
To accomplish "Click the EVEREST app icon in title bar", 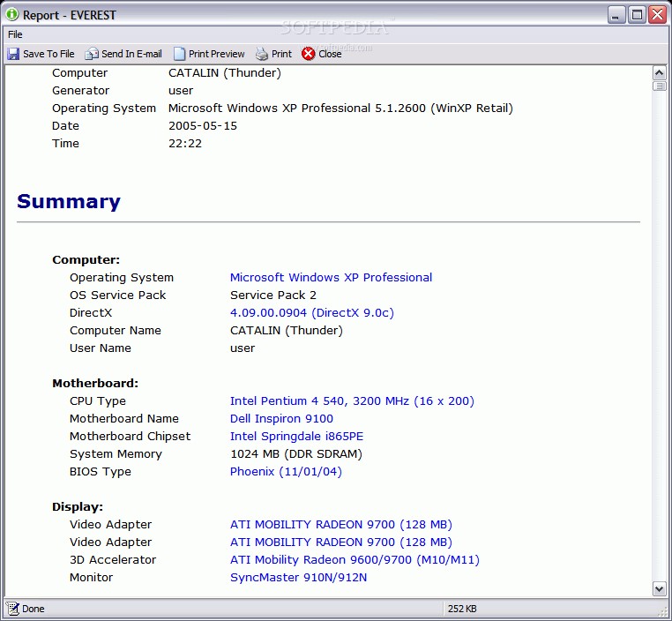I will (11, 15).
